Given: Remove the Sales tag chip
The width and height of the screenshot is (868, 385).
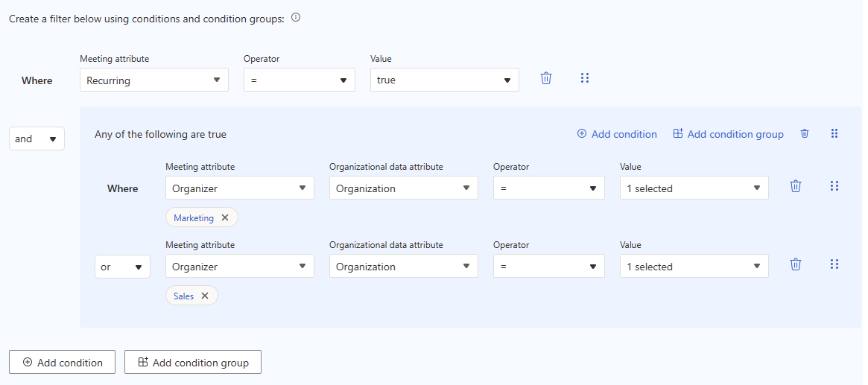Looking at the screenshot, I should coord(205,296).
